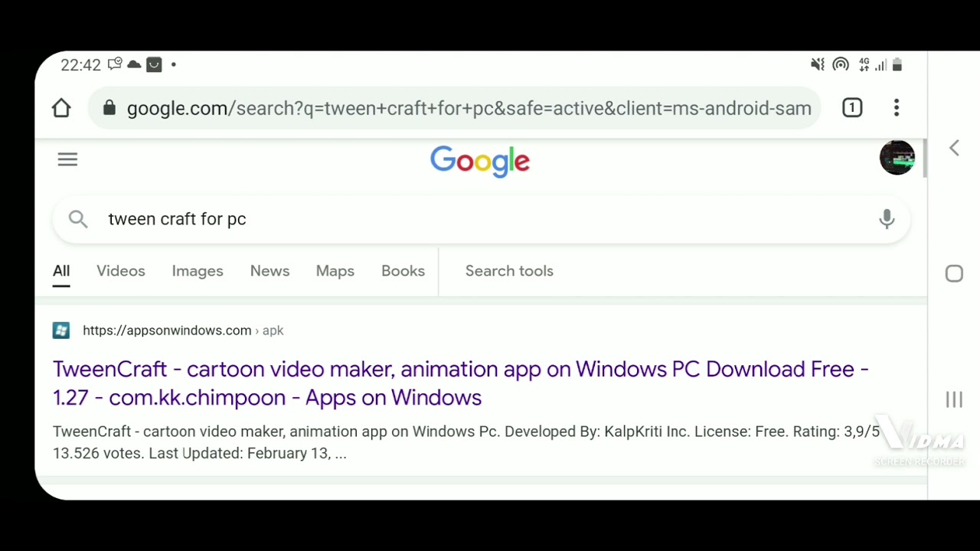Screen dimensions: 980x551
Task: Open Google hamburger side menu
Action: click(67, 159)
